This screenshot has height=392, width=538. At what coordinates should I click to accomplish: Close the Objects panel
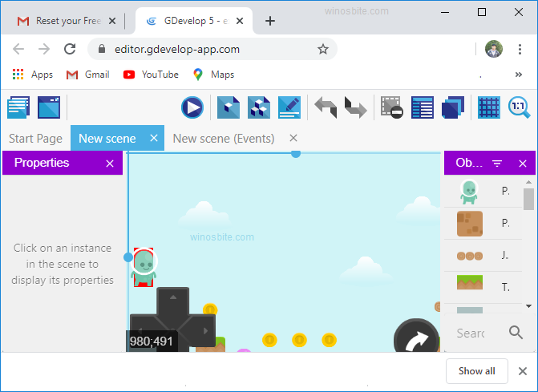tap(523, 164)
